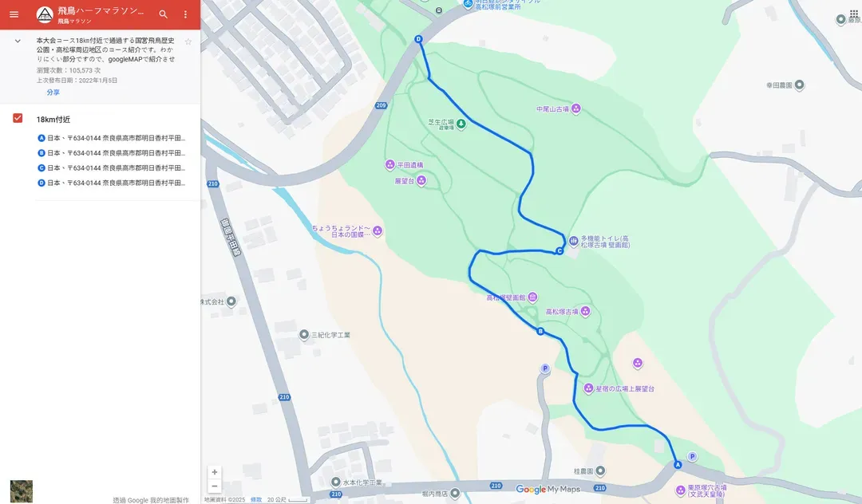The image size is (862, 504).
Task: Star this map with the star icon
Action: [x=188, y=41]
